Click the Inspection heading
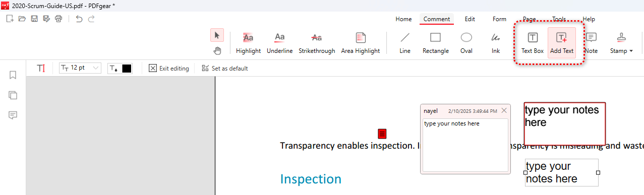The image size is (644, 195). [x=311, y=179]
